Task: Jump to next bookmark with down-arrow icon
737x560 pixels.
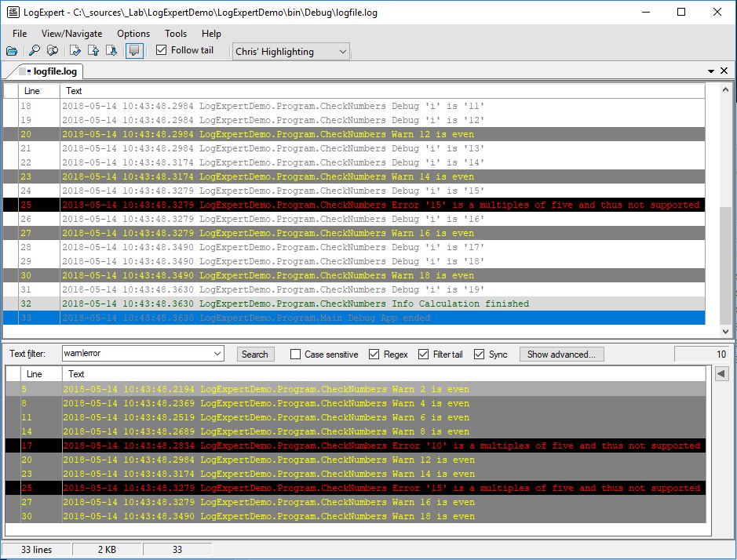Action: 111,51
